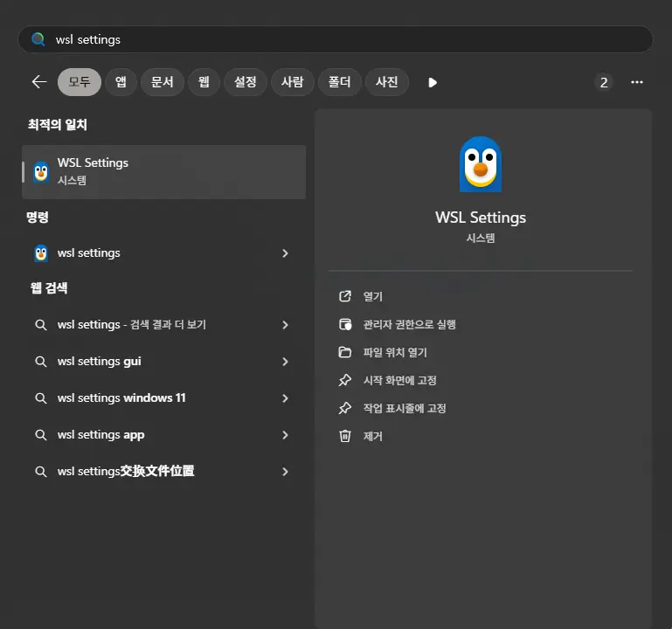Click the penguin icon of WSL Settings best match
Viewport: 672px width, 629px height.
41,172
